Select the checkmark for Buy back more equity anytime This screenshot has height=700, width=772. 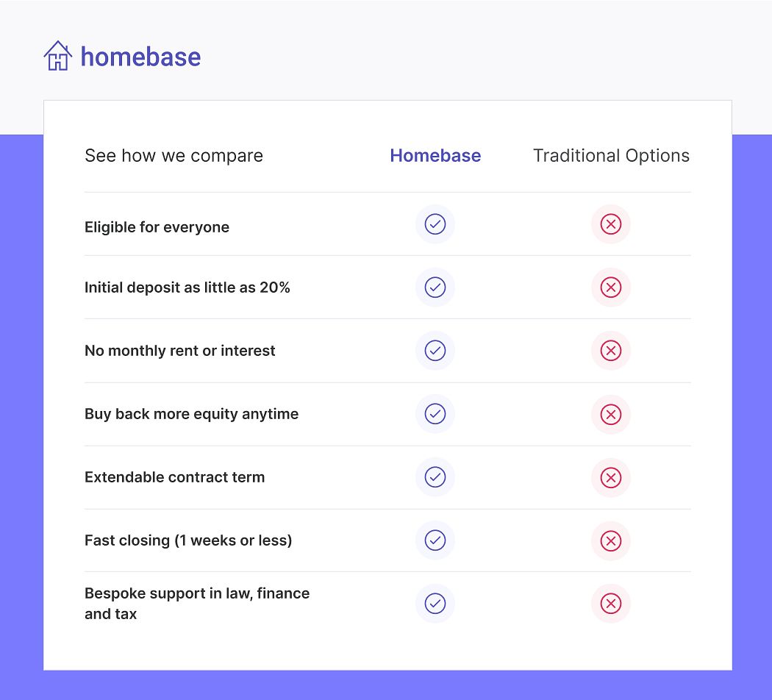(x=435, y=414)
